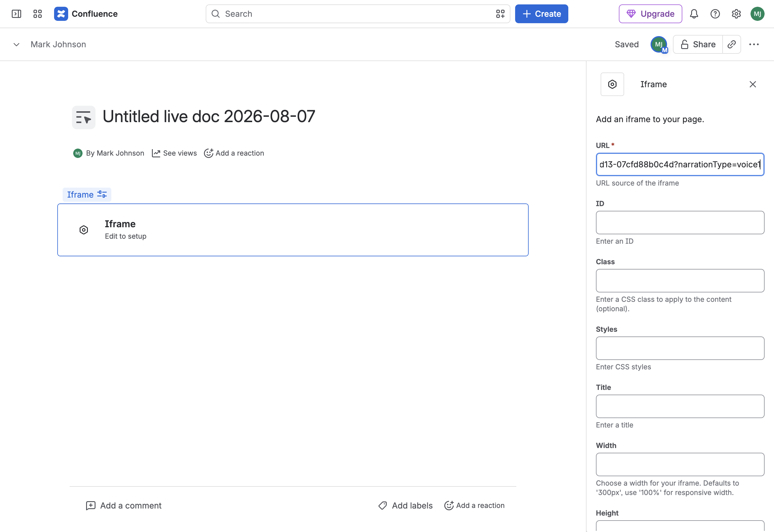Select the Iframe Edit to setup block

[293, 230]
